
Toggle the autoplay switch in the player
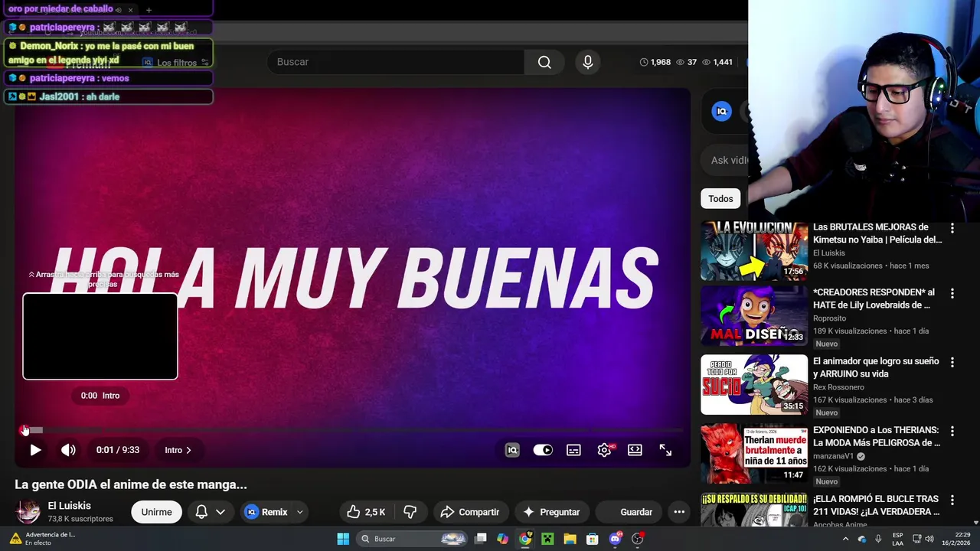(x=543, y=450)
